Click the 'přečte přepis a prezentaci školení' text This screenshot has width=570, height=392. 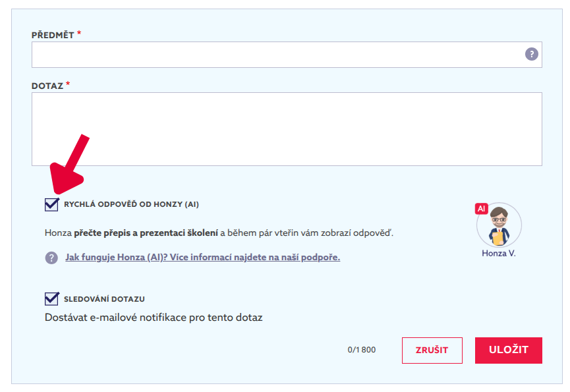click(x=146, y=233)
